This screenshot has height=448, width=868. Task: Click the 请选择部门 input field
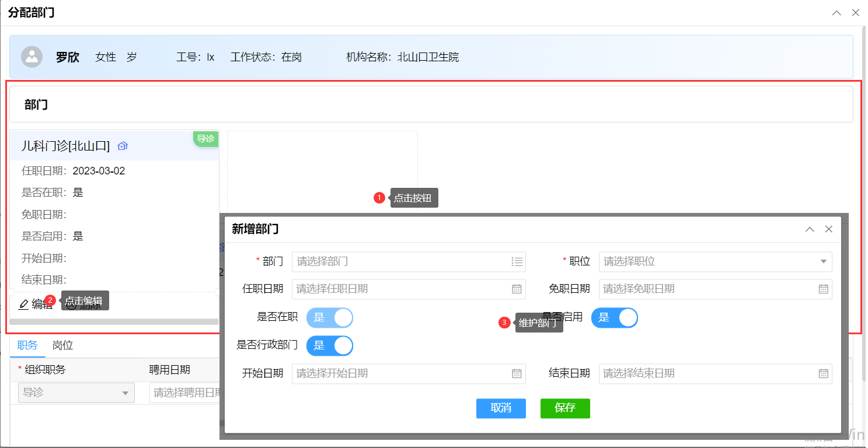point(409,262)
